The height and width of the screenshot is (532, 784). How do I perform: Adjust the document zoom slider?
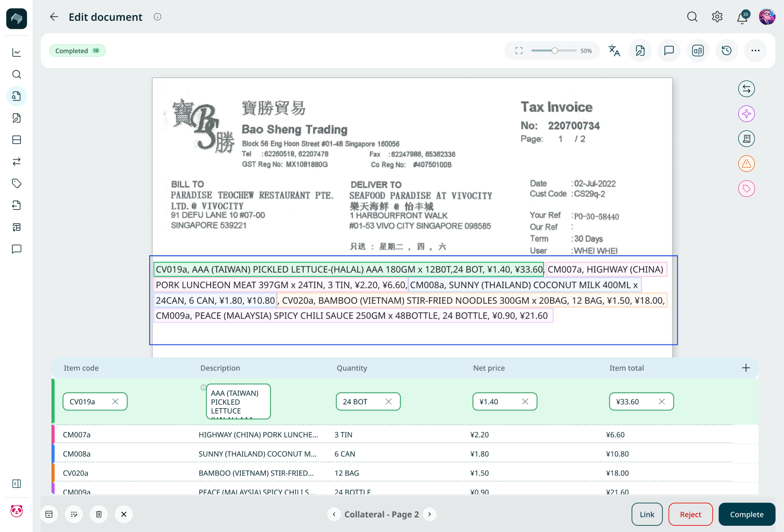click(x=555, y=51)
